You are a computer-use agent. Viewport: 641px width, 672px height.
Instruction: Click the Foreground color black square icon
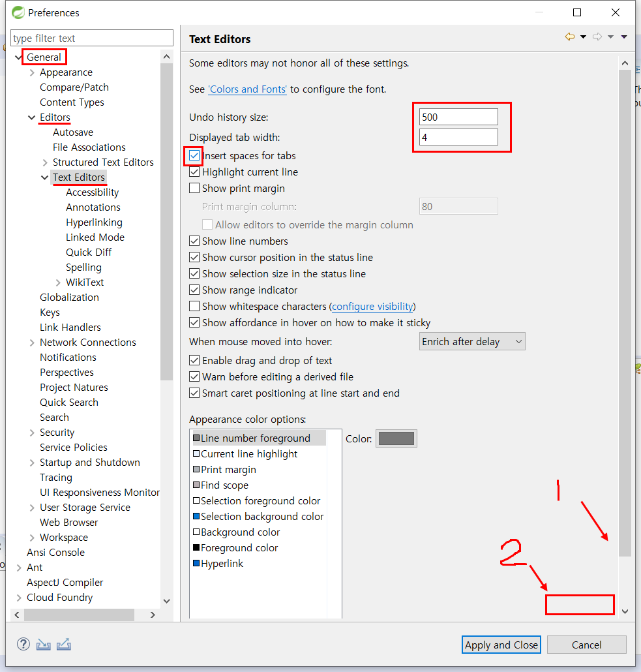coord(196,548)
